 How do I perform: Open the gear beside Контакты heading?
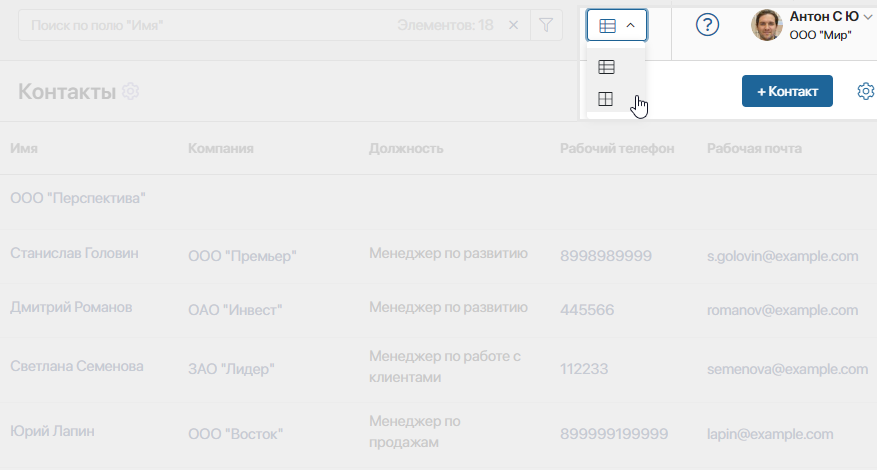click(x=130, y=91)
